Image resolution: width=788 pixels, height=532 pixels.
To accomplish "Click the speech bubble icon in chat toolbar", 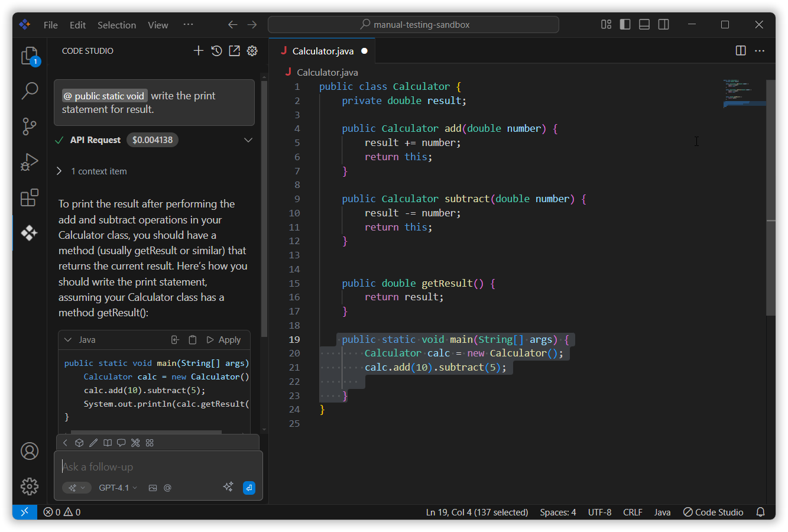I will [121, 443].
